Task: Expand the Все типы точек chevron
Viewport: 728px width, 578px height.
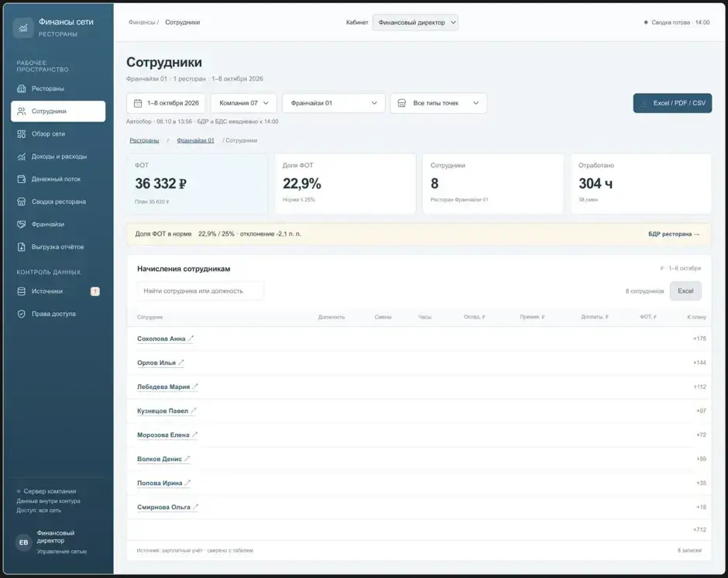Action: (x=476, y=103)
